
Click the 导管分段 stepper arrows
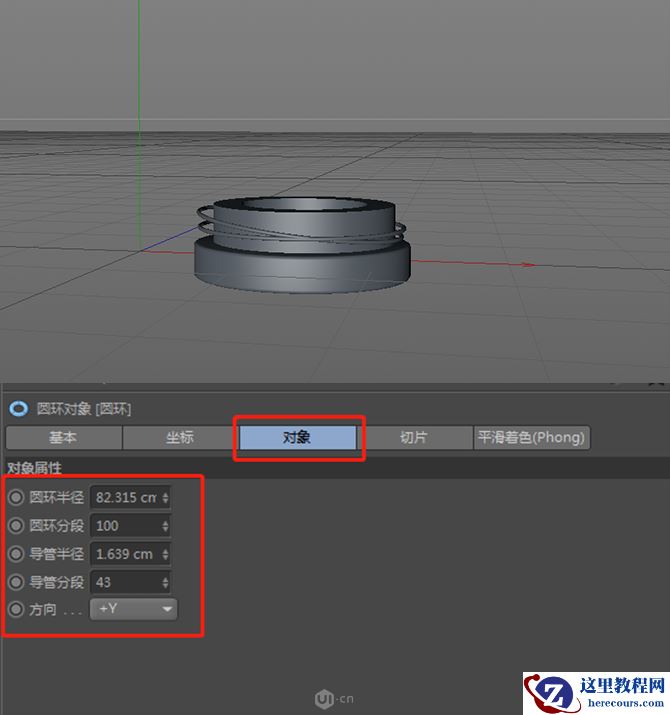[165, 583]
